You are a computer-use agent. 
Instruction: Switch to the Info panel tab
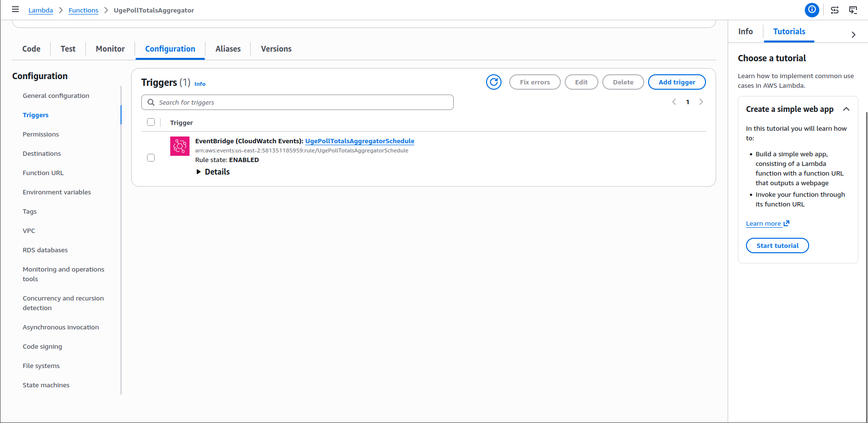[746, 31]
